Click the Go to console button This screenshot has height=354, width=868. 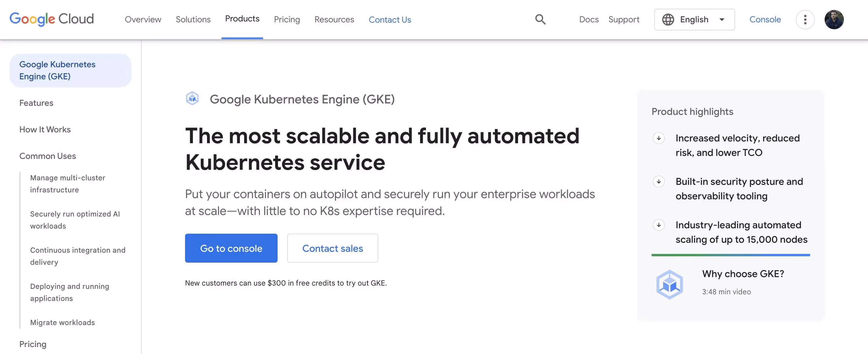[x=231, y=248]
